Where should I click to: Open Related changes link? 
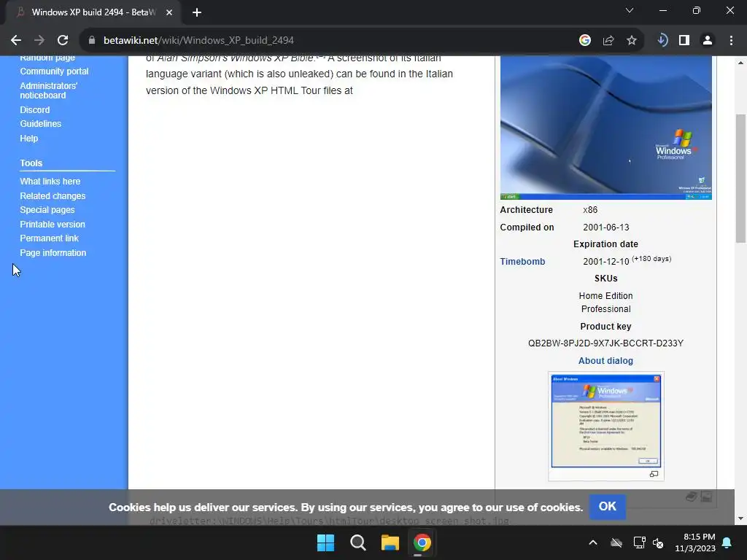coord(53,196)
